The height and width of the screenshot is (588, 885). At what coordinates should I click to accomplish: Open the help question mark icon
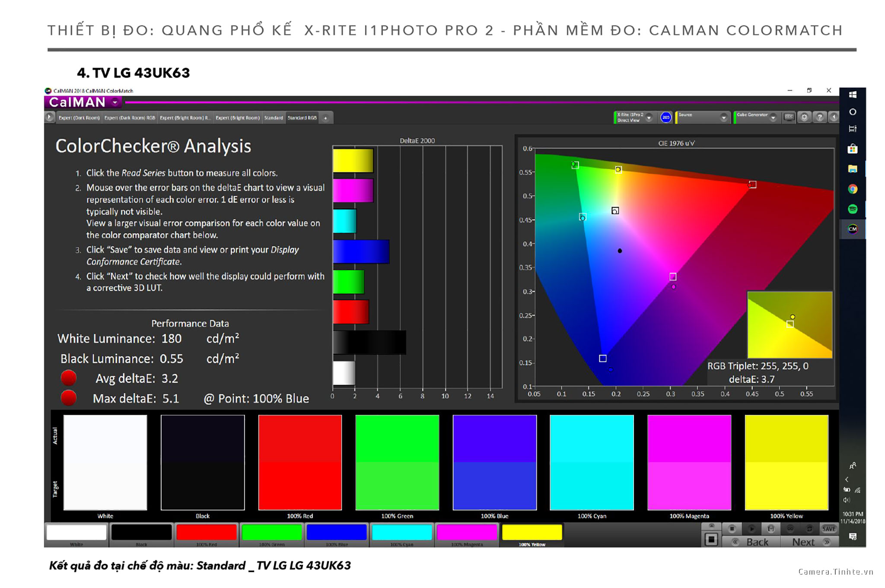[x=819, y=117]
